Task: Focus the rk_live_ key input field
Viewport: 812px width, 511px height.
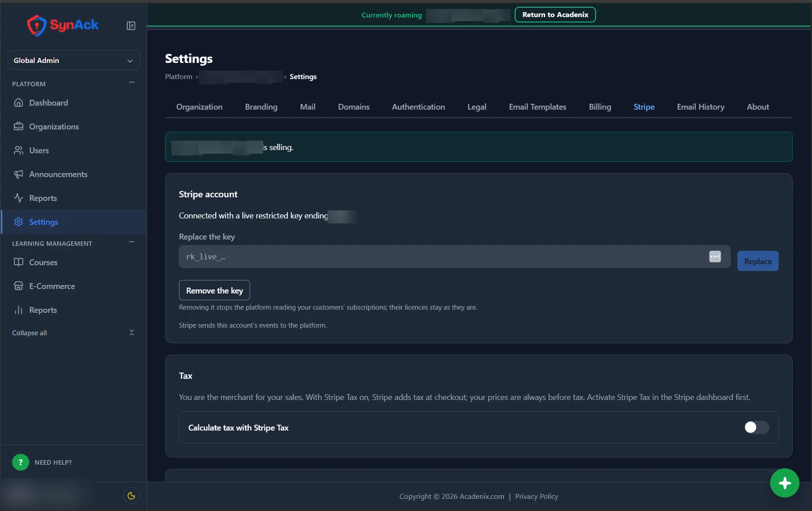Action: 454,257
